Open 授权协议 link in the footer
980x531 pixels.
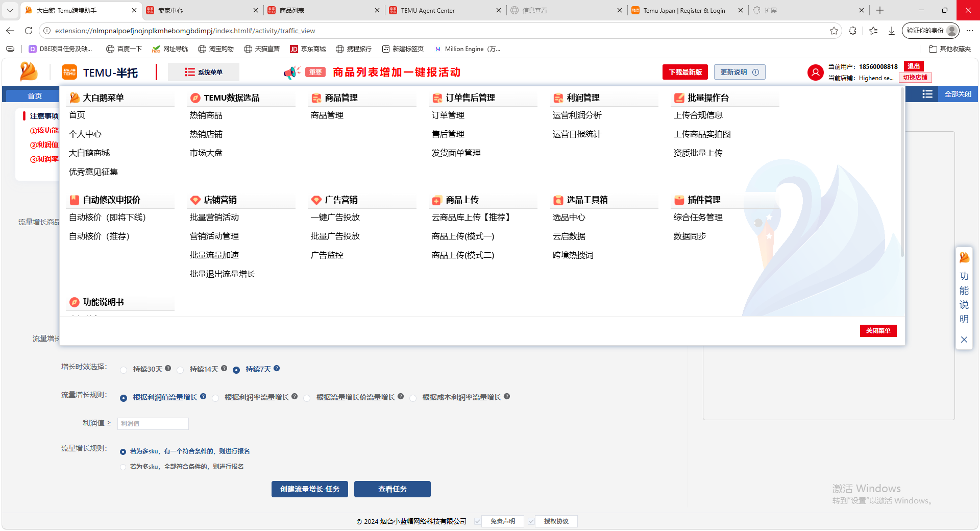(x=556, y=521)
